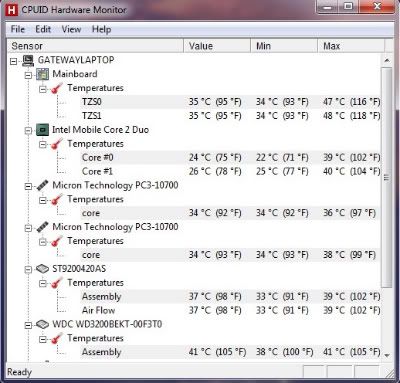Click the Mainboard chip icon
Viewport: 400px width, 383px height.
[x=42, y=74]
